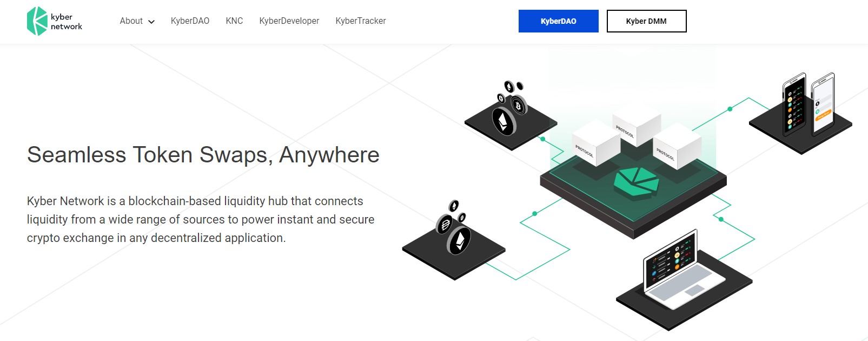The image size is (868, 341).
Task: Click the laptop illustration
Action: 683,271
